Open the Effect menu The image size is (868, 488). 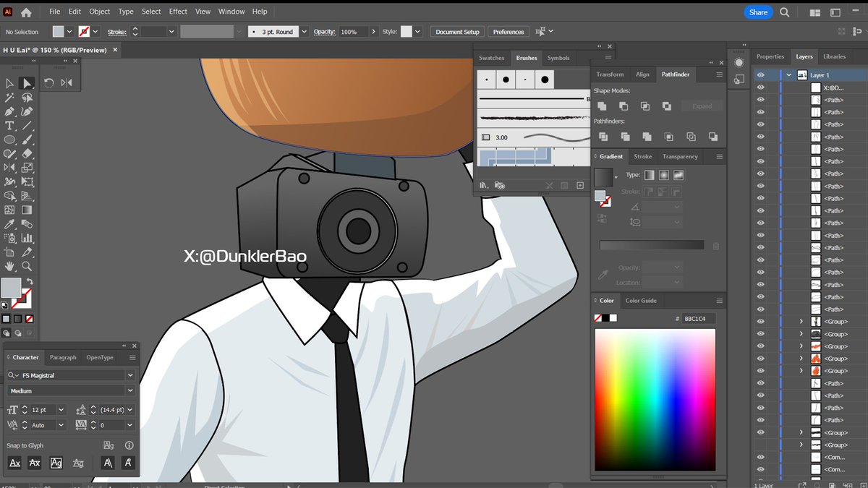[178, 12]
